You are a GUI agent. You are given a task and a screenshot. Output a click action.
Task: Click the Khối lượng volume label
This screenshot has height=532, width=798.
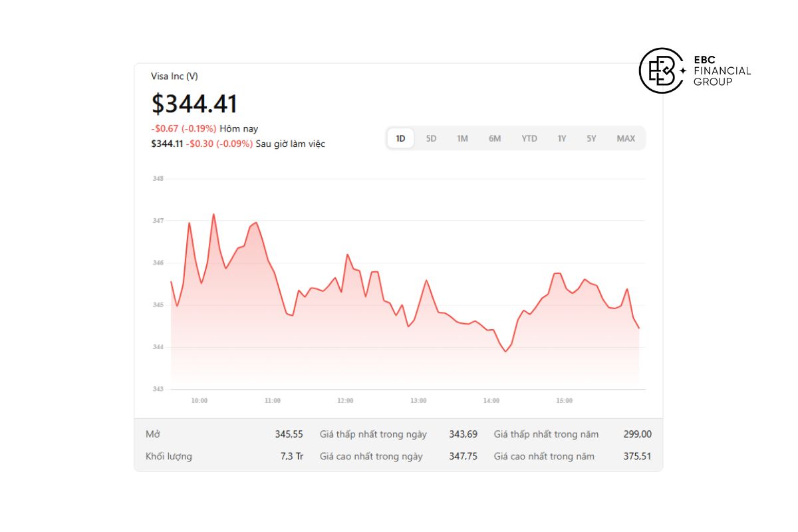169,456
